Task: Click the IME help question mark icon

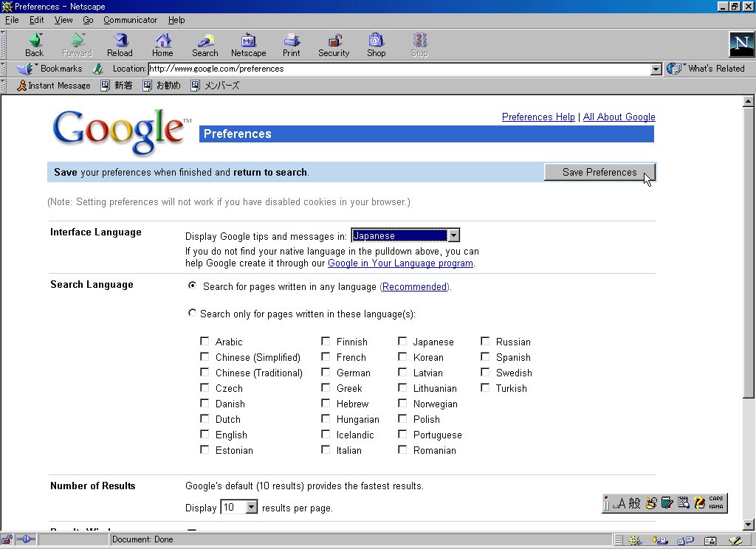Action: 699,503
